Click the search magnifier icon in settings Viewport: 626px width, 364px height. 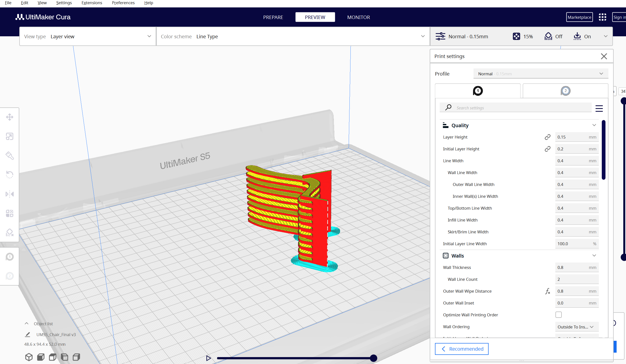click(448, 107)
